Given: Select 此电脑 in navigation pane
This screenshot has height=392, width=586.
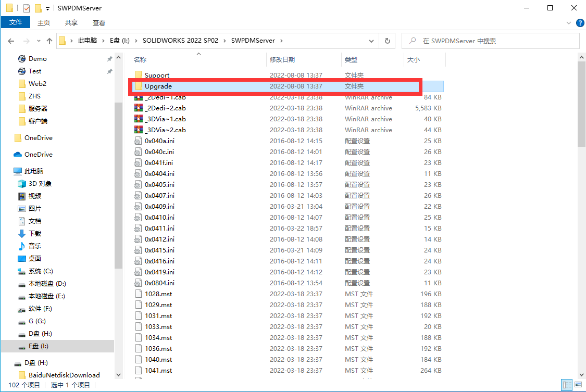Looking at the screenshot, I should click(x=34, y=171).
